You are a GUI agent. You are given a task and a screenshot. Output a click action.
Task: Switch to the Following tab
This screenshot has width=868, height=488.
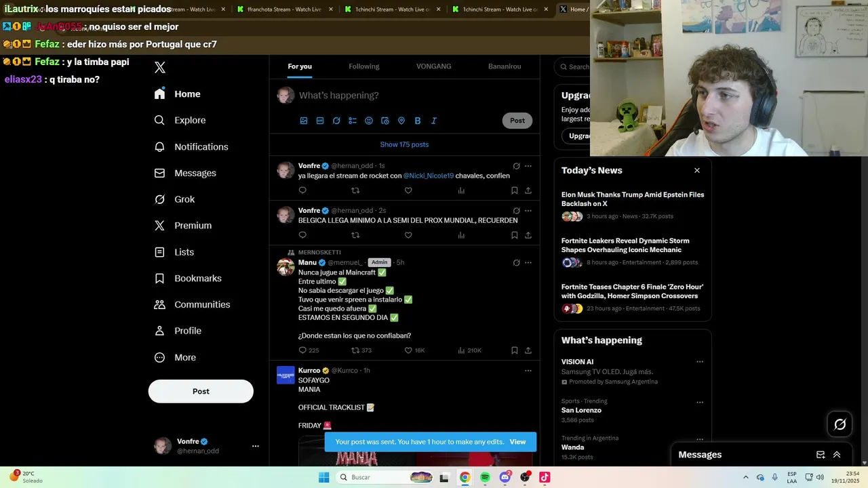[x=364, y=66]
